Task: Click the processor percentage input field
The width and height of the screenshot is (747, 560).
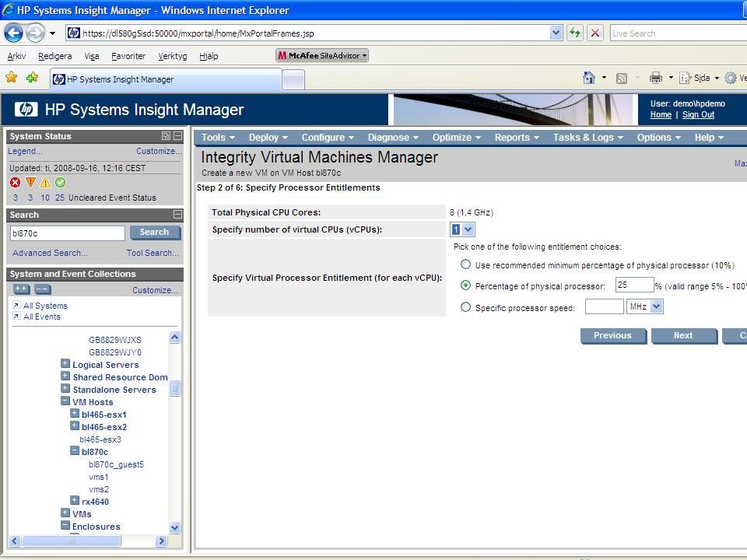Action: pyautogui.click(x=634, y=285)
